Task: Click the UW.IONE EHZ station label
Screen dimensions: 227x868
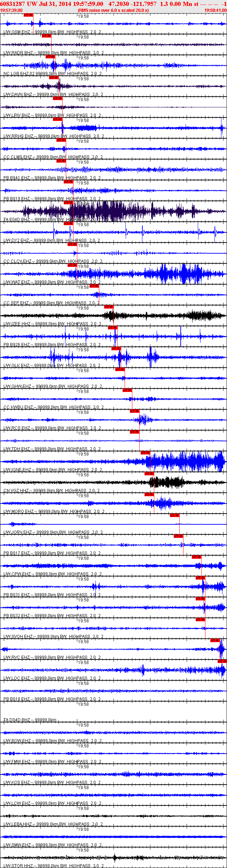Action: click(x=53, y=470)
